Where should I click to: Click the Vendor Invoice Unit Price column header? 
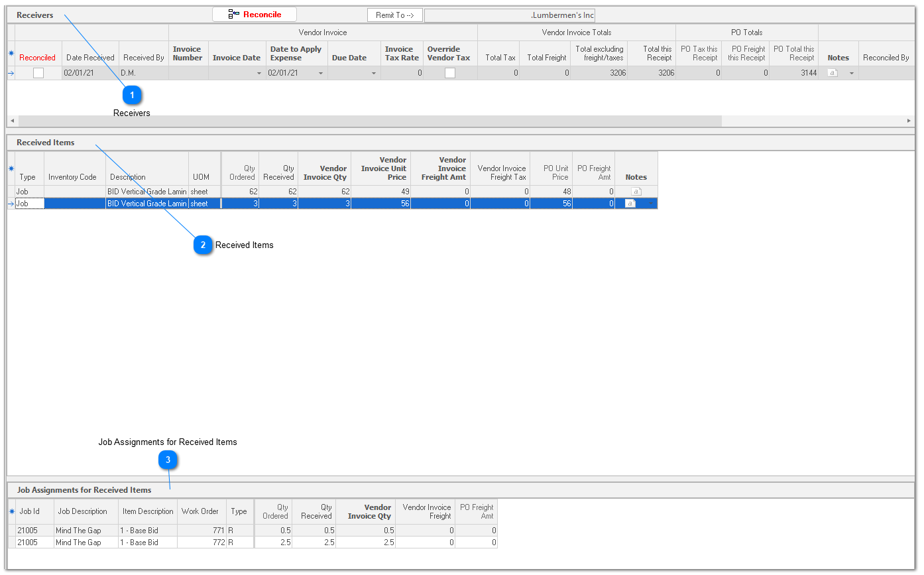click(x=380, y=168)
